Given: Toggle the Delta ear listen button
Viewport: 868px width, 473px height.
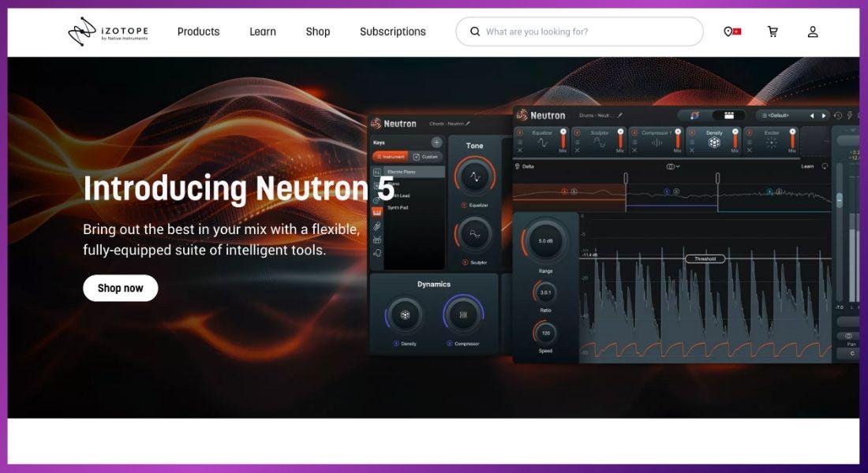Looking at the screenshot, I should tap(517, 166).
